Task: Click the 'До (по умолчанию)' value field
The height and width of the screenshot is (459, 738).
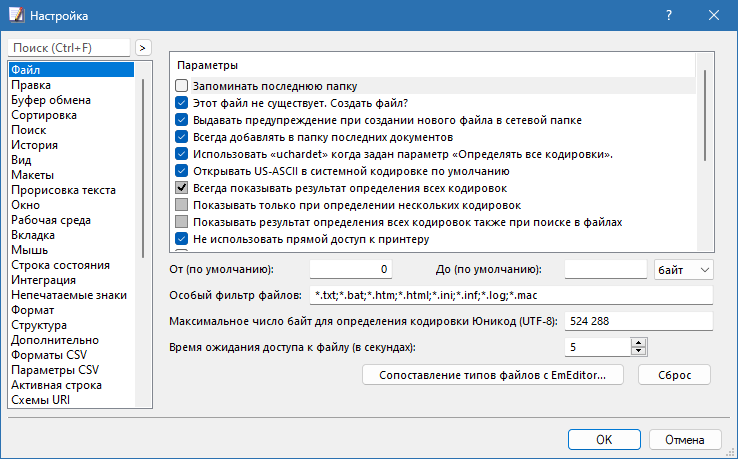Action: 606,269
